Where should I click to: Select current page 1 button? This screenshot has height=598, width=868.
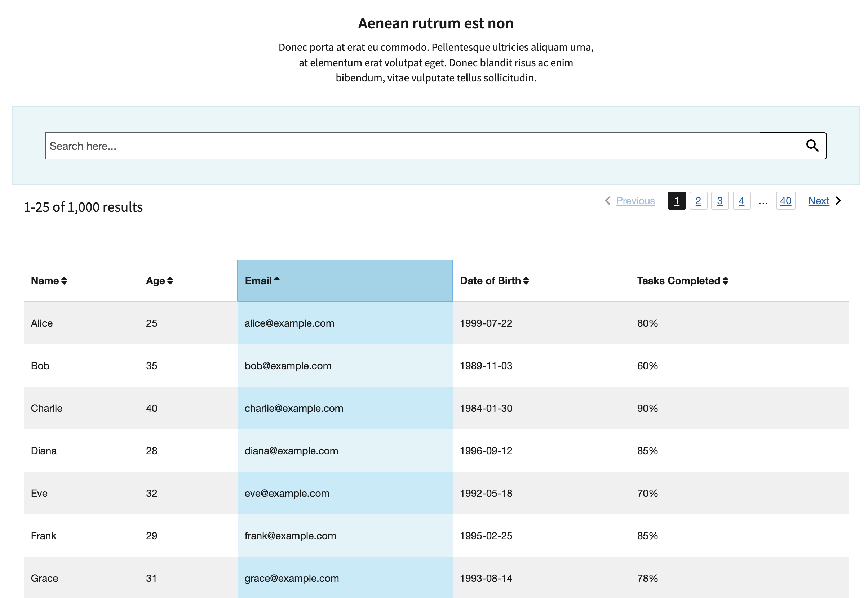pyautogui.click(x=676, y=201)
